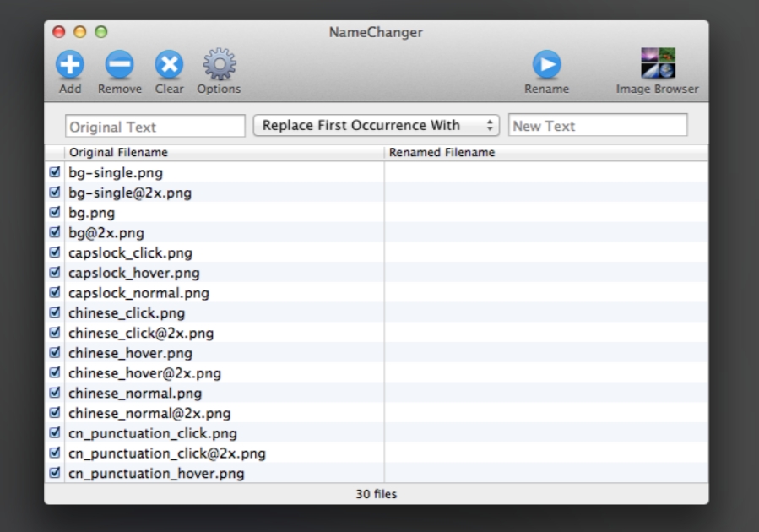Click the New Text input field
Image resolution: width=759 pixels, height=532 pixels.
(x=598, y=125)
